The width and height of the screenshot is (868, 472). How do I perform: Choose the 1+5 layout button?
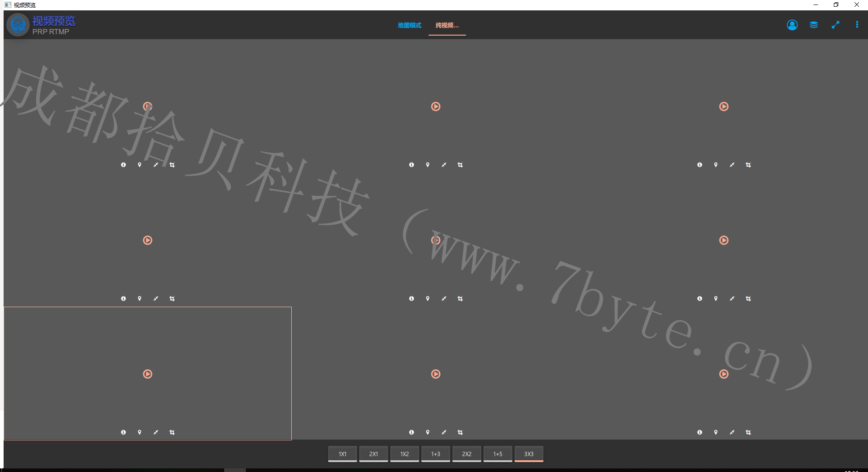(498, 454)
